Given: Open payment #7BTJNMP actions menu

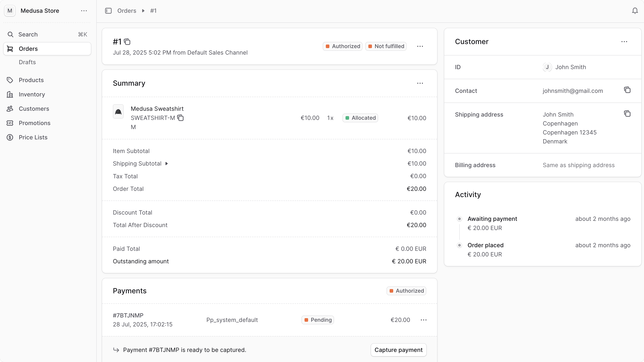Looking at the screenshot, I should tap(423, 320).
